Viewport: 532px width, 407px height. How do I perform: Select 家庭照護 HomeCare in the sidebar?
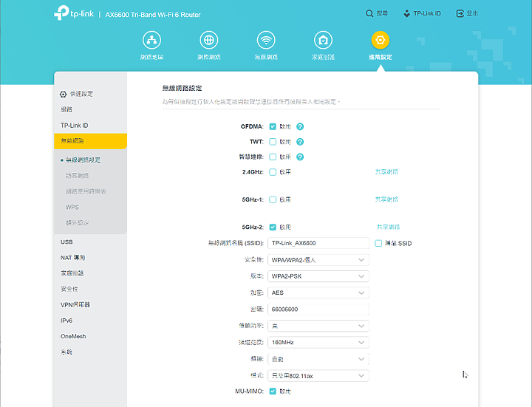72,273
